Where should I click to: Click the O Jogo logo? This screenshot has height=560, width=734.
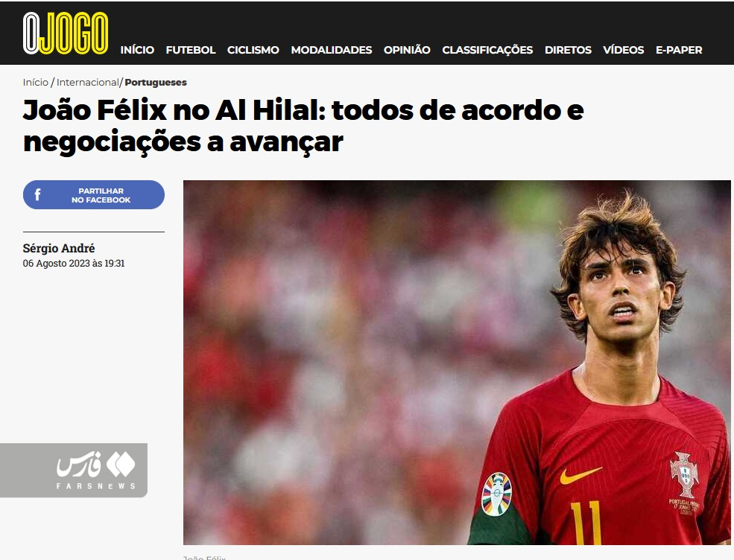coord(66,34)
